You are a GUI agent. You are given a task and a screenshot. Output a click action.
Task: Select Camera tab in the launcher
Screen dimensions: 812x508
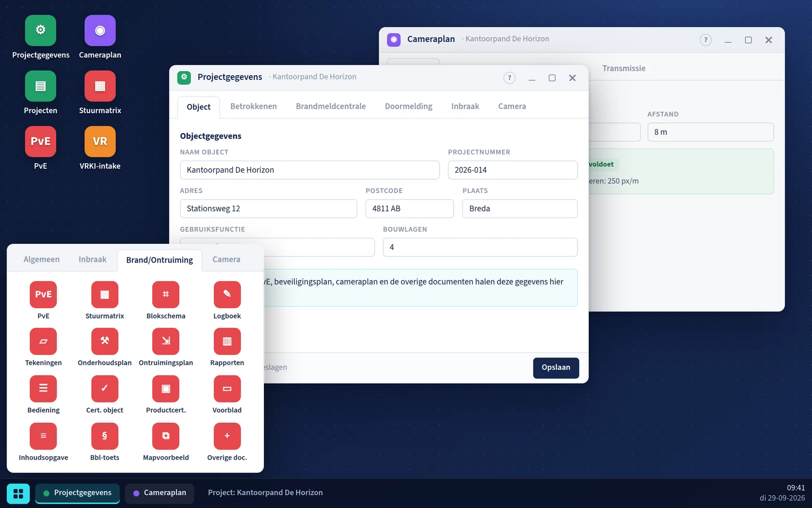226,259
